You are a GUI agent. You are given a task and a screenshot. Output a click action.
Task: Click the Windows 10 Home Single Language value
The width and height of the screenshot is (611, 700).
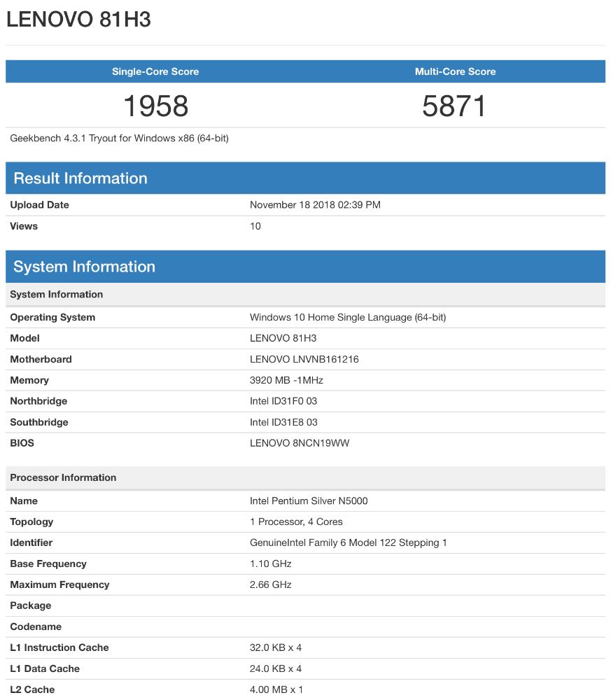pyautogui.click(x=347, y=317)
